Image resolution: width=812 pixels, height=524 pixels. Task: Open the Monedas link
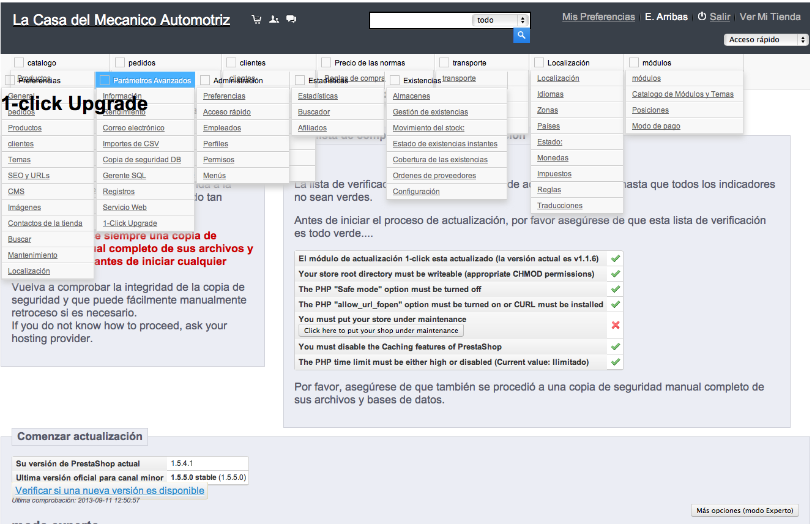pos(553,158)
